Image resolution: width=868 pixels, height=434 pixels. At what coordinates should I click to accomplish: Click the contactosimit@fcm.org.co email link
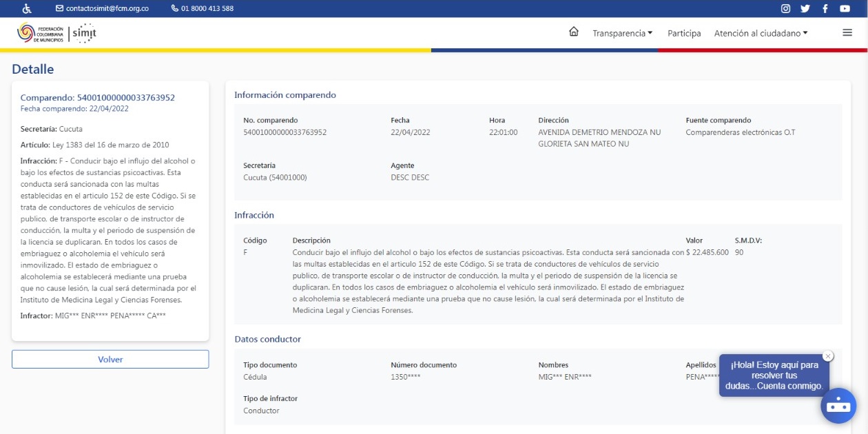[102, 8]
